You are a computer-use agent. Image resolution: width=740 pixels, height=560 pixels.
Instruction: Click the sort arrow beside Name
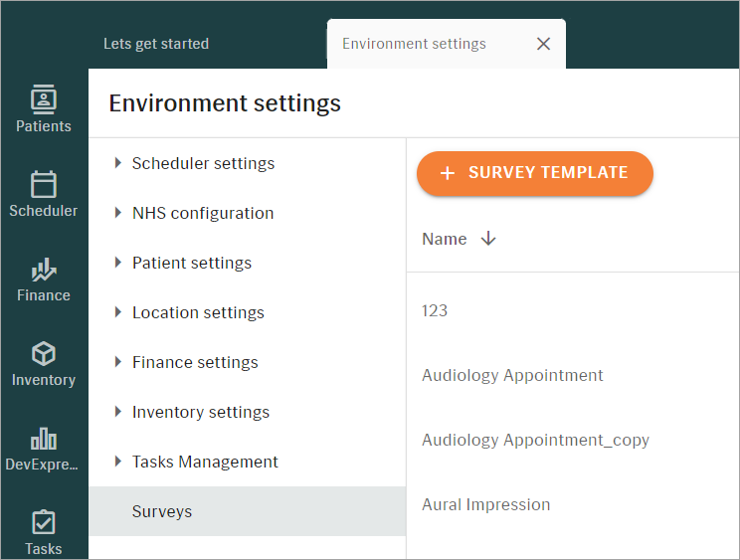pos(488,239)
